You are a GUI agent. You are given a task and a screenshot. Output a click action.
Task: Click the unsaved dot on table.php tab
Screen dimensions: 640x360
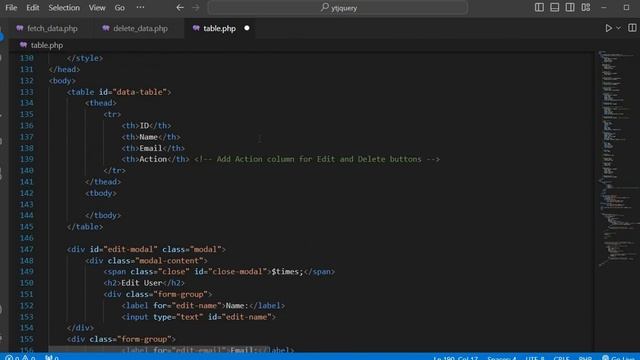tap(247, 28)
